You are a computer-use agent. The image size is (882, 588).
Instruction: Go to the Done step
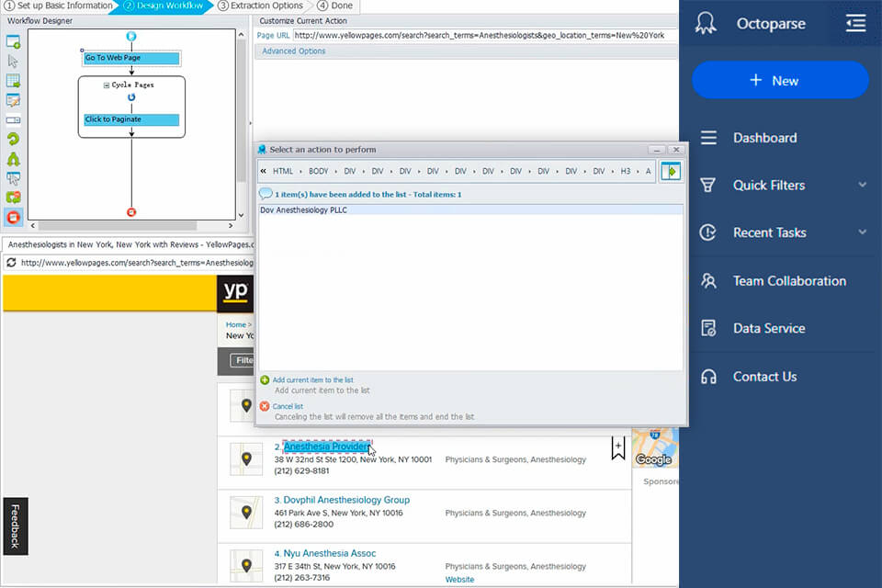click(335, 6)
